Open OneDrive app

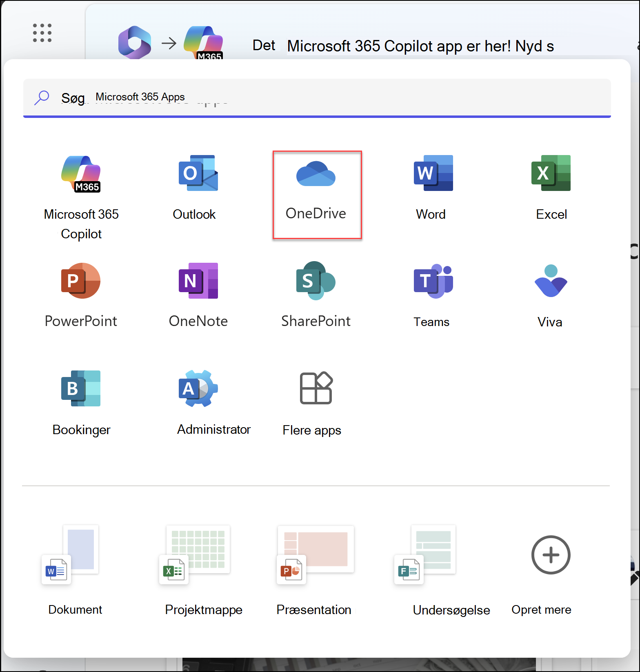point(317,195)
